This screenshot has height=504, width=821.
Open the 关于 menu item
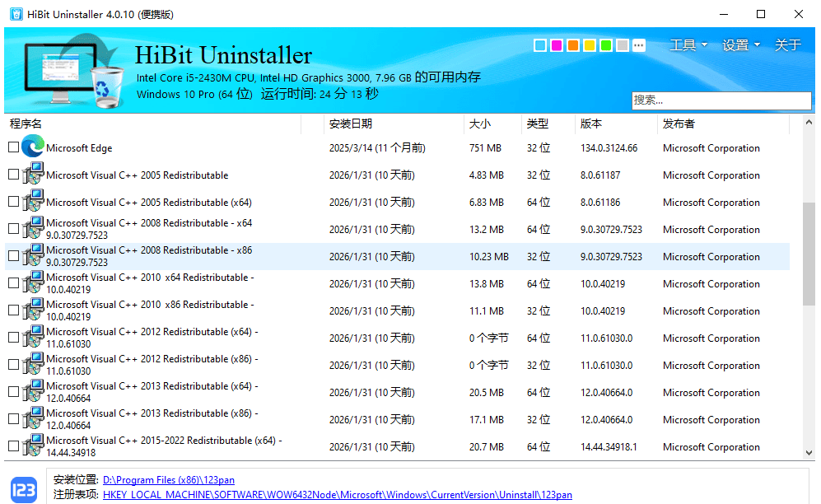788,45
